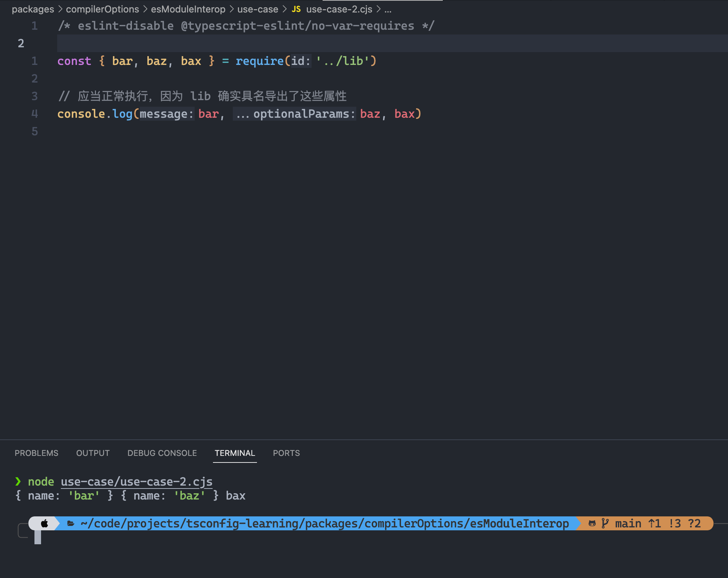Switch to the PROBLEMS tab
Viewport: 728px width, 578px height.
click(x=36, y=453)
